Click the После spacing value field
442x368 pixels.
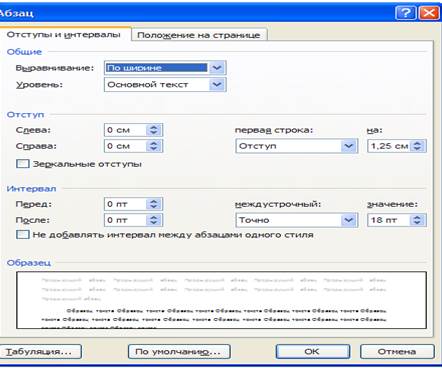coord(125,220)
